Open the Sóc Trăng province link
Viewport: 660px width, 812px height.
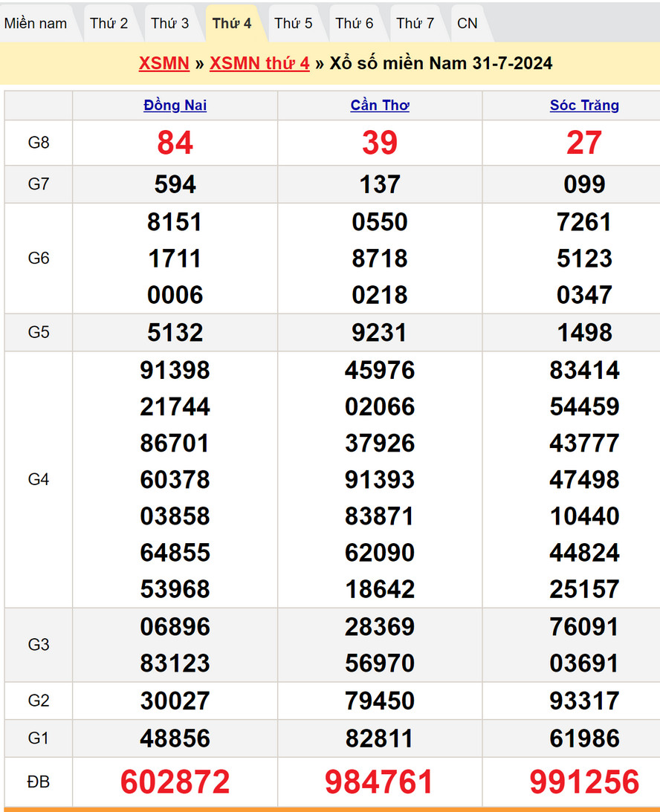pos(584,105)
